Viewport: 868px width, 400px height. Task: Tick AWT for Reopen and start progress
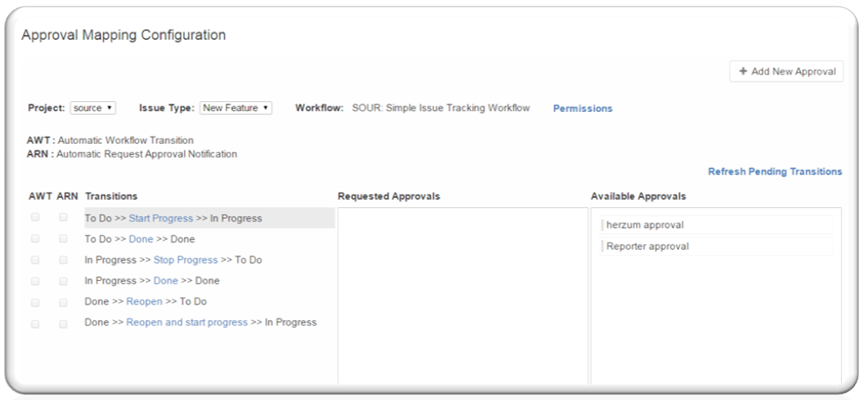pos(34,322)
